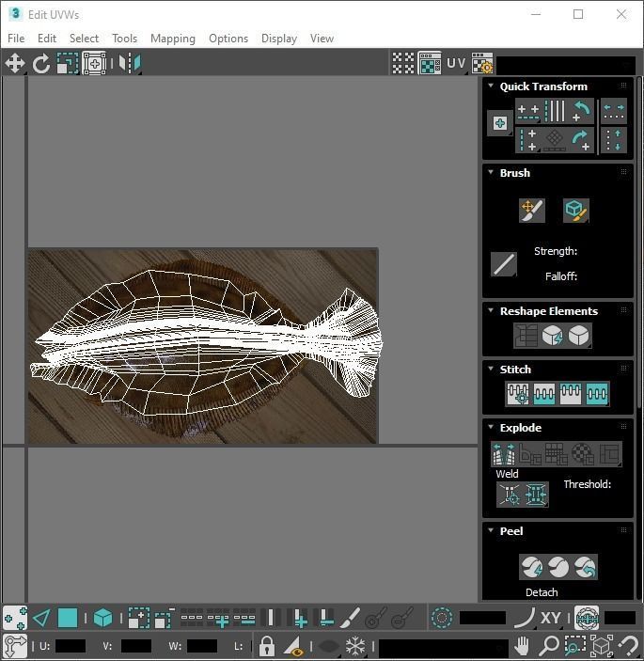Collapse the Peel rollout

coord(491,530)
